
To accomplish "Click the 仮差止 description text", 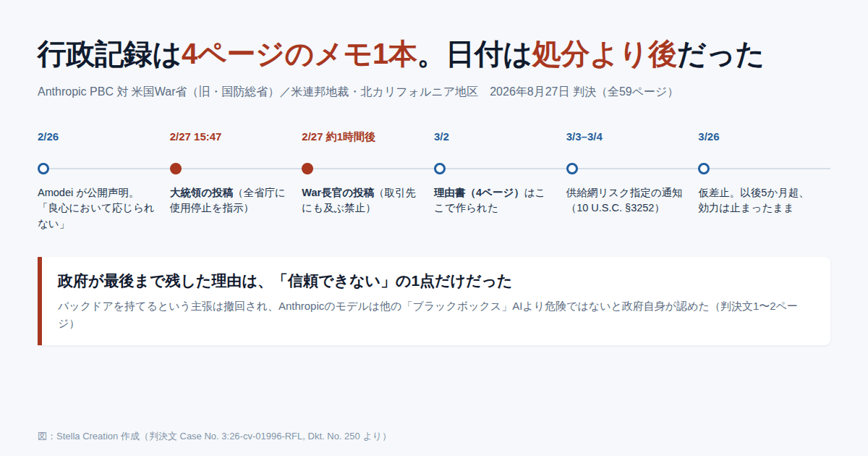I will 752,200.
